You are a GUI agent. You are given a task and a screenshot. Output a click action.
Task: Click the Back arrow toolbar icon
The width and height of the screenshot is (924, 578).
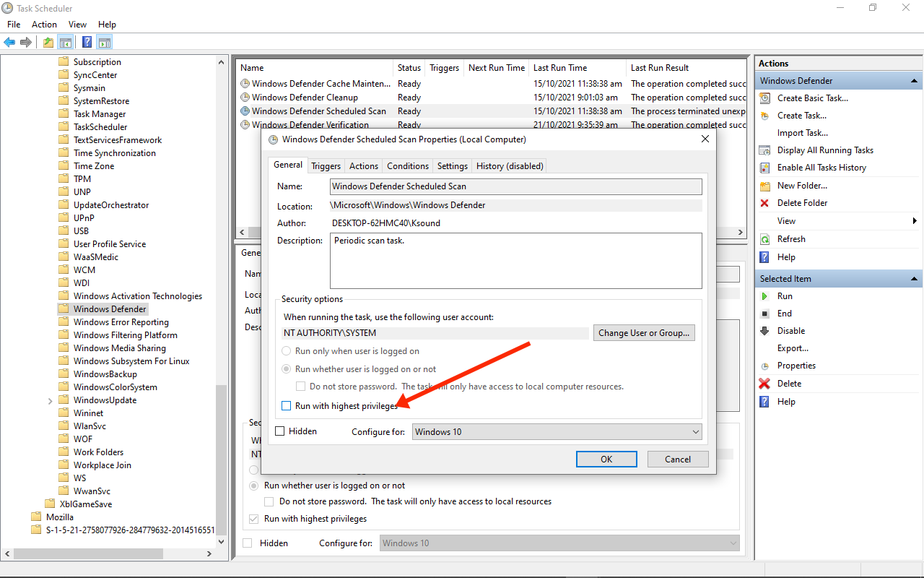9,42
